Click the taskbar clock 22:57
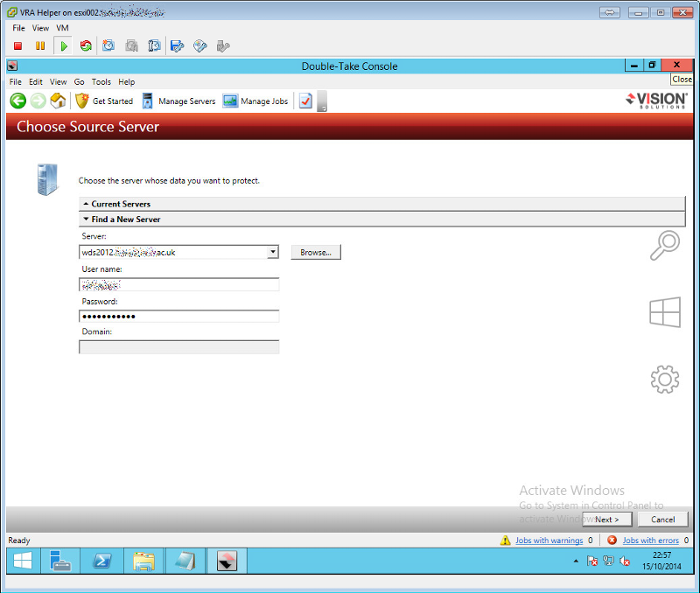The height and width of the screenshot is (593, 700). [x=661, y=561]
